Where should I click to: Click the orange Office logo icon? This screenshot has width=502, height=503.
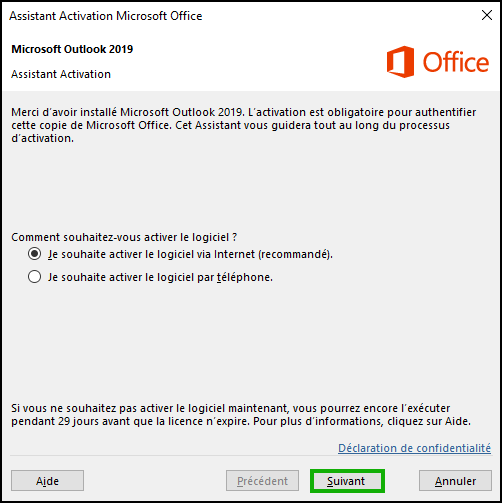pos(400,62)
